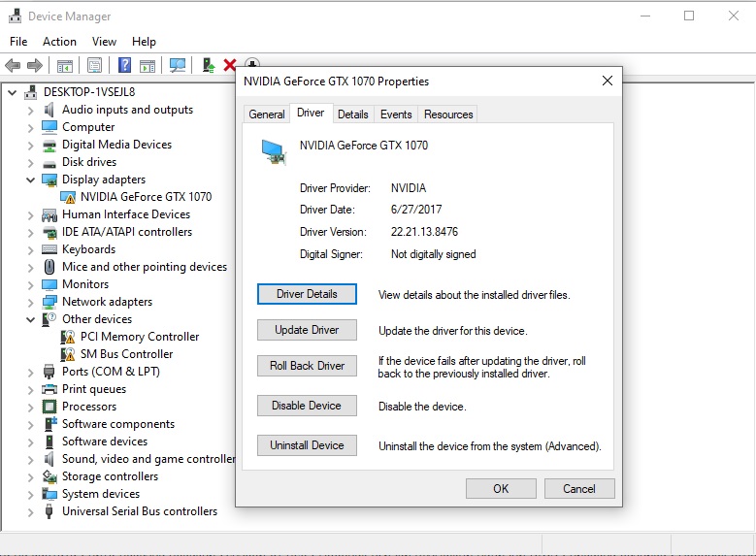Open the Action menu

pyautogui.click(x=59, y=42)
